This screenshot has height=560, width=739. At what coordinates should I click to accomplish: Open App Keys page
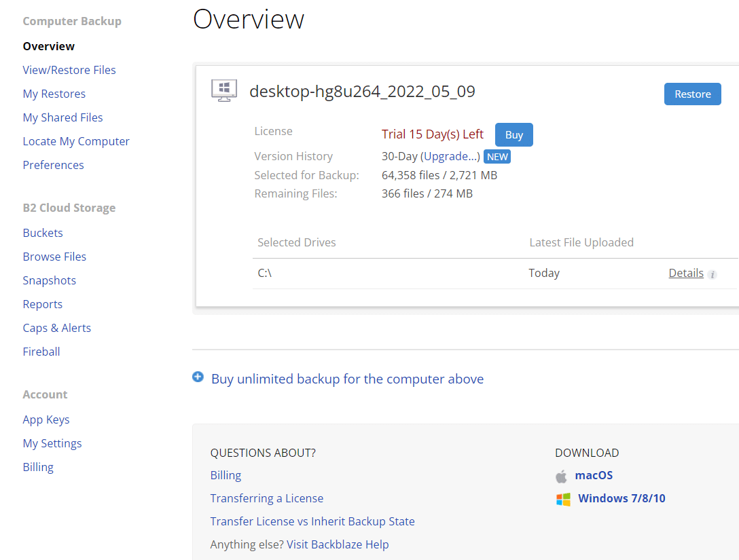pos(46,419)
